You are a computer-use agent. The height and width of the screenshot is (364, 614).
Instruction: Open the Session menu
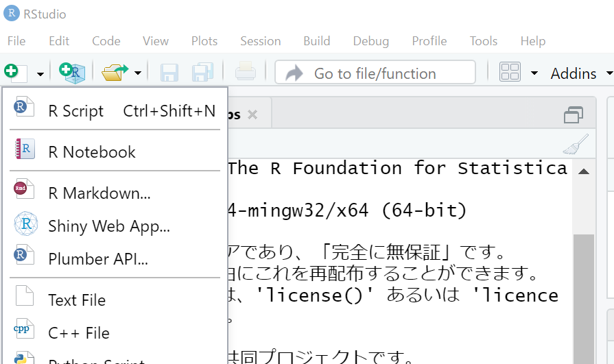point(261,41)
